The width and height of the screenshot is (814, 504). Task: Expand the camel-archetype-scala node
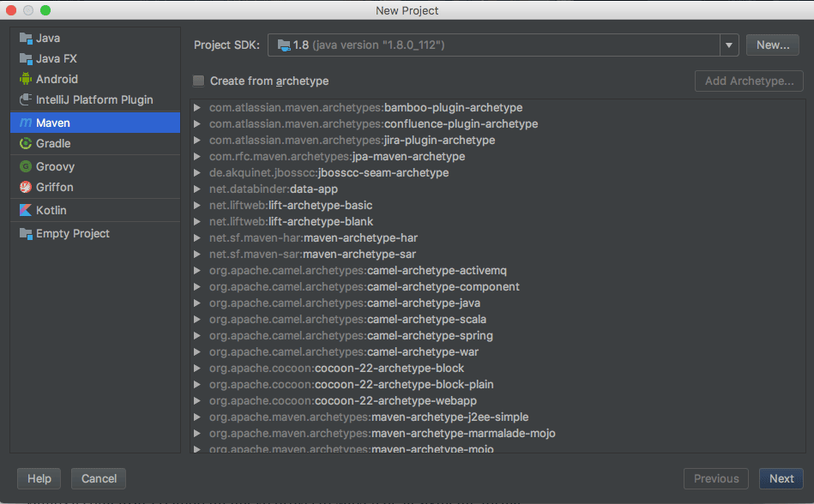197,320
